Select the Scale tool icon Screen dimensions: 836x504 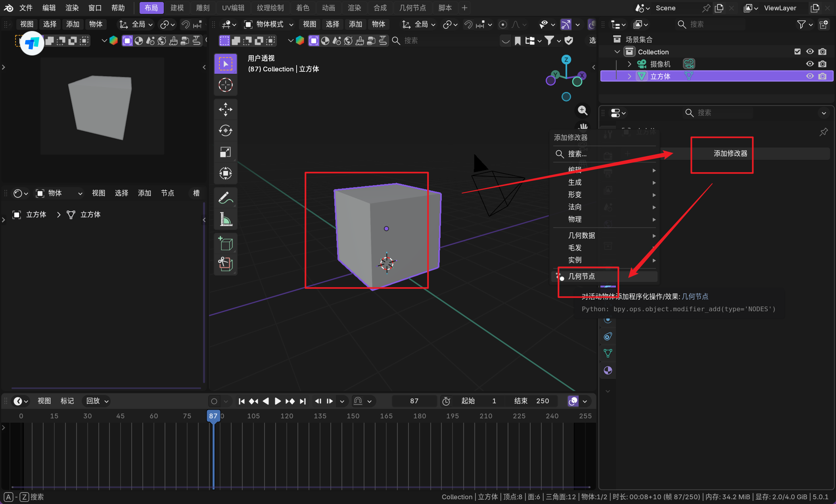coord(225,152)
